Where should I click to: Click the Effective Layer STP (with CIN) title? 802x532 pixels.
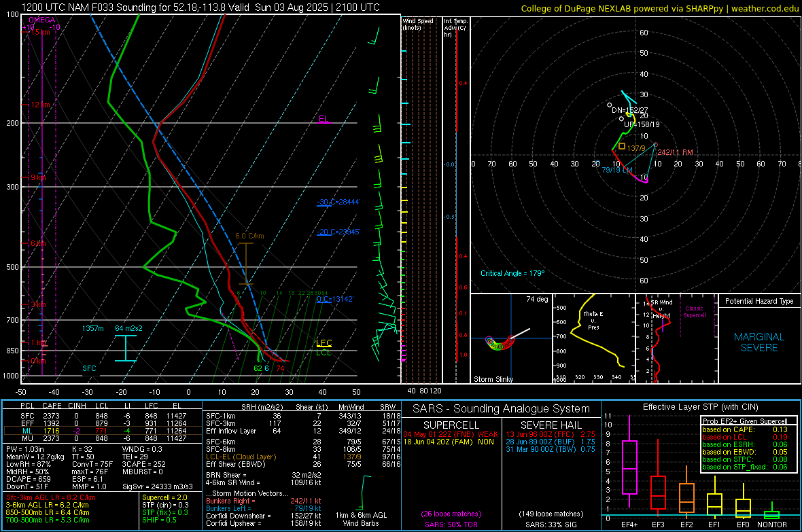pyautogui.click(x=700, y=407)
